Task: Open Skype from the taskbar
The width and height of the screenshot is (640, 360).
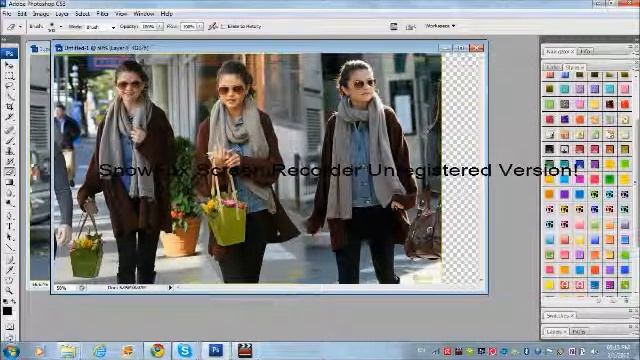Action: point(184,350)
